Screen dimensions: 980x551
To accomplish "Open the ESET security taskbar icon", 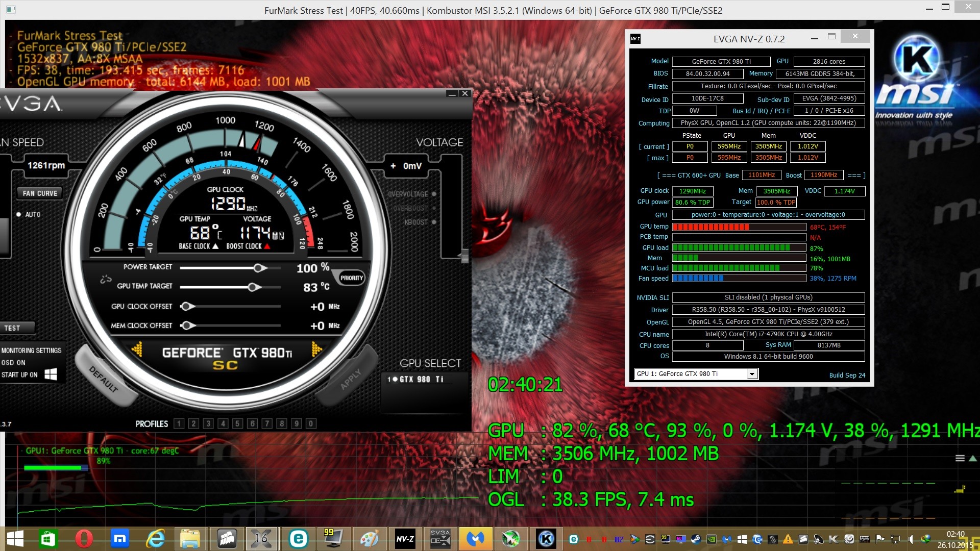I will (298, 539).
